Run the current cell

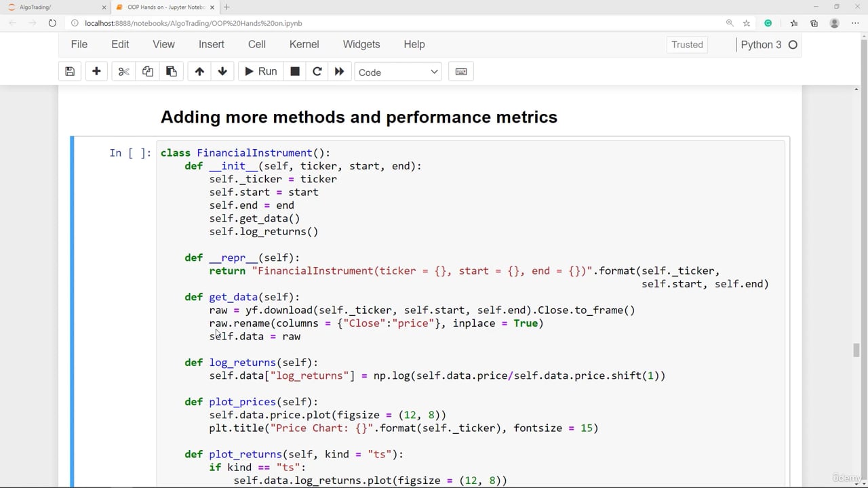coord(260,71)
